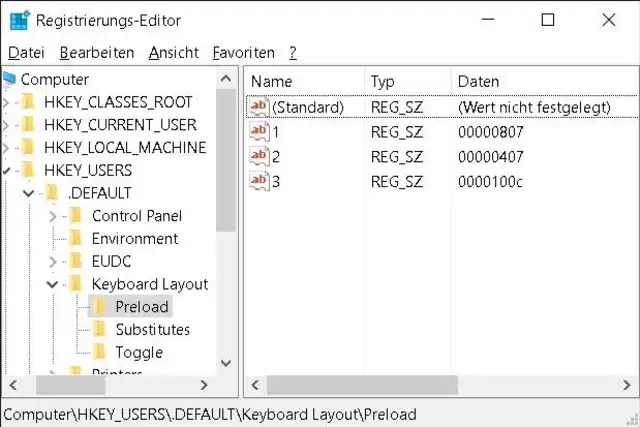
Task: Click data value 00000807
Action: click(491, 132)
